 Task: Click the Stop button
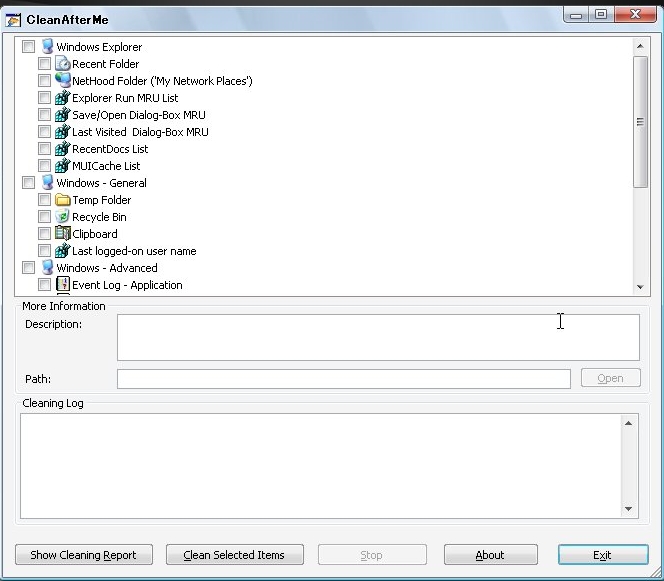click(x=372, y=555)
